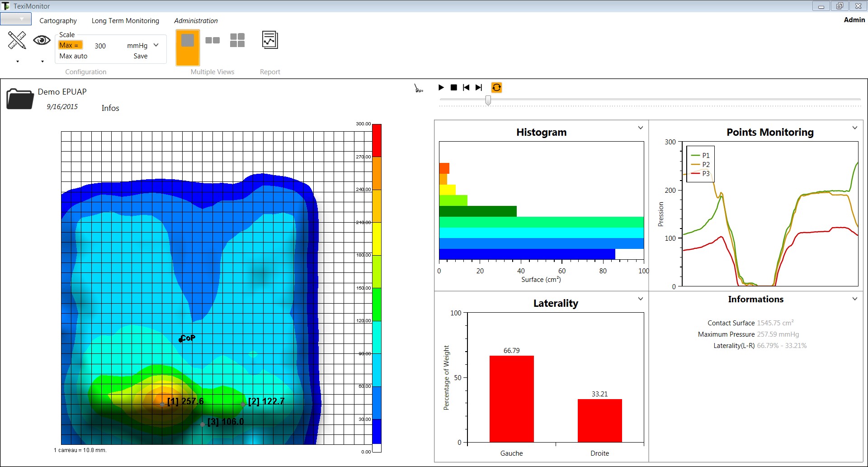Click the CoP marker on map

pyautogui.click(x=181, y=339)
